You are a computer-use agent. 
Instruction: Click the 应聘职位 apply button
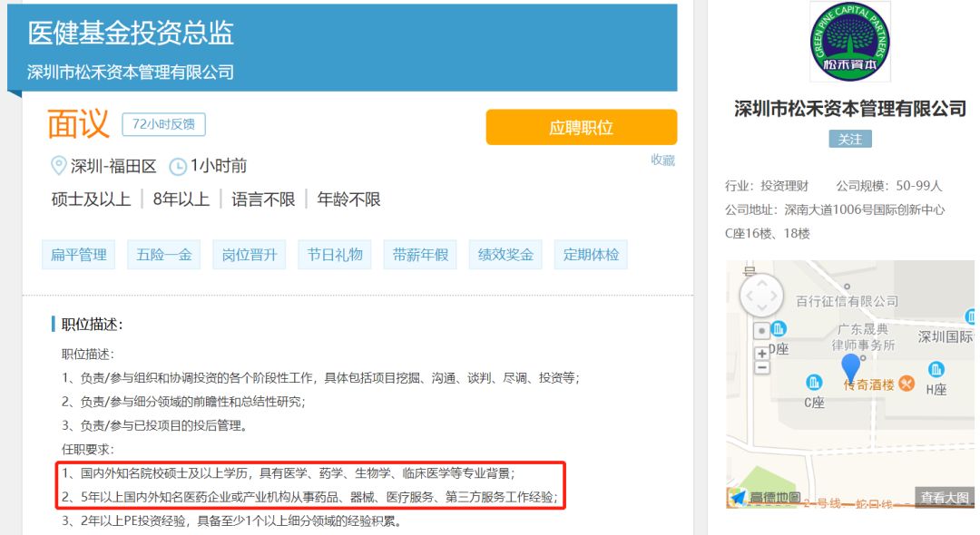[x=582, y=127]
